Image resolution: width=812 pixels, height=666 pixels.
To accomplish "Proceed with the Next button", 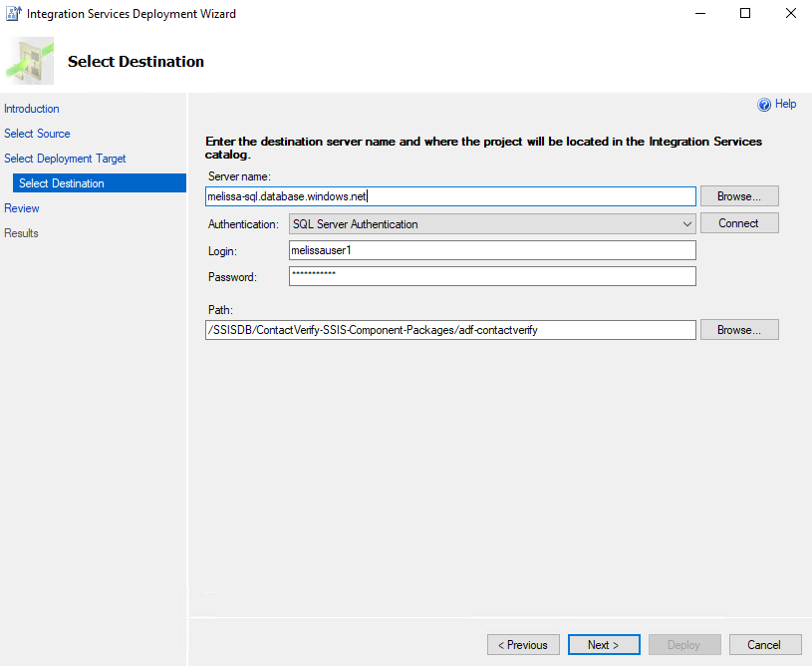I will (x=604, y=645).
